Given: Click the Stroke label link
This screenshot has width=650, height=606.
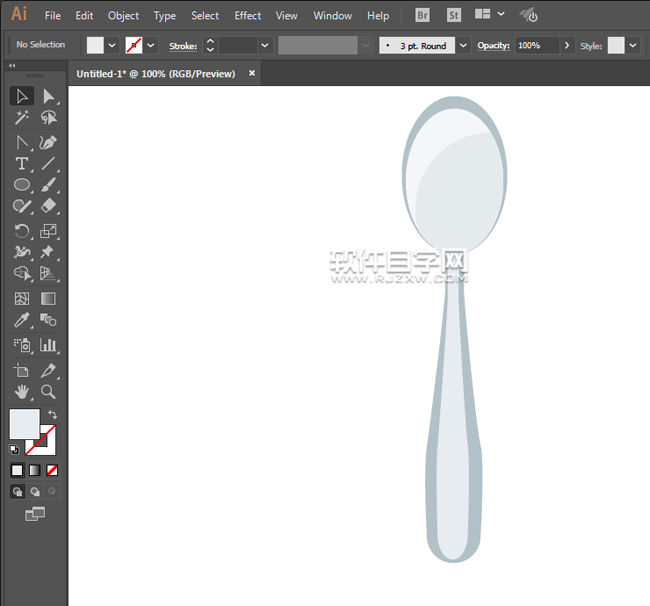Looking at the screenshot, I should pyautogui.click(x=183, y=45).
